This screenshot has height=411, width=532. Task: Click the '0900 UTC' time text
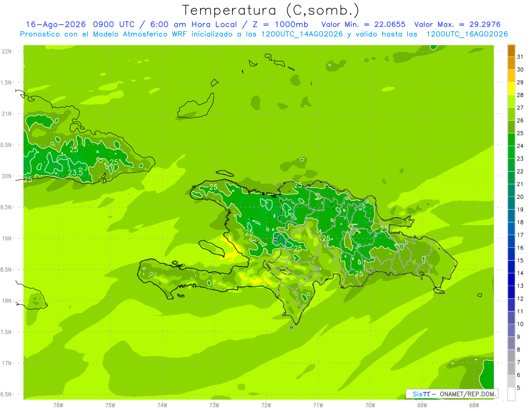[115, 24]
